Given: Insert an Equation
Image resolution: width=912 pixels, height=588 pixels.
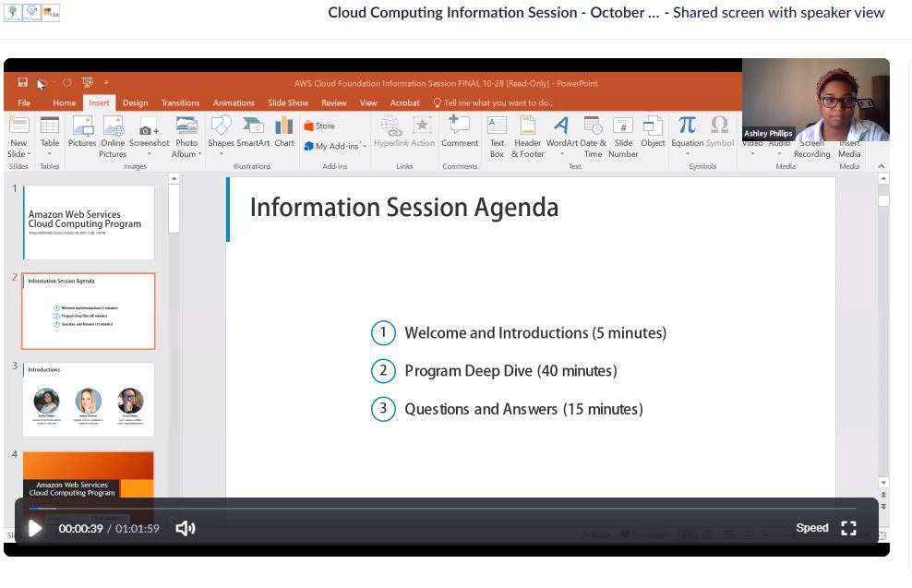Looking at the screenshot, I should point(688,136).
